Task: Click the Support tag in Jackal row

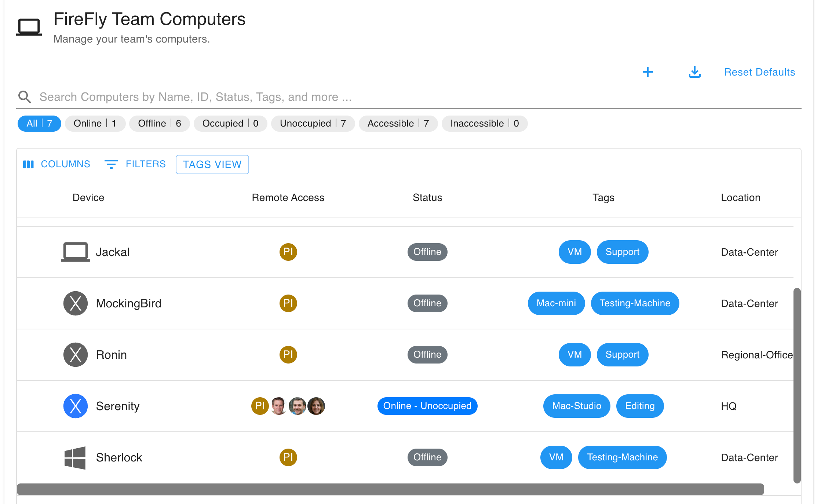Action: (623, 252)
